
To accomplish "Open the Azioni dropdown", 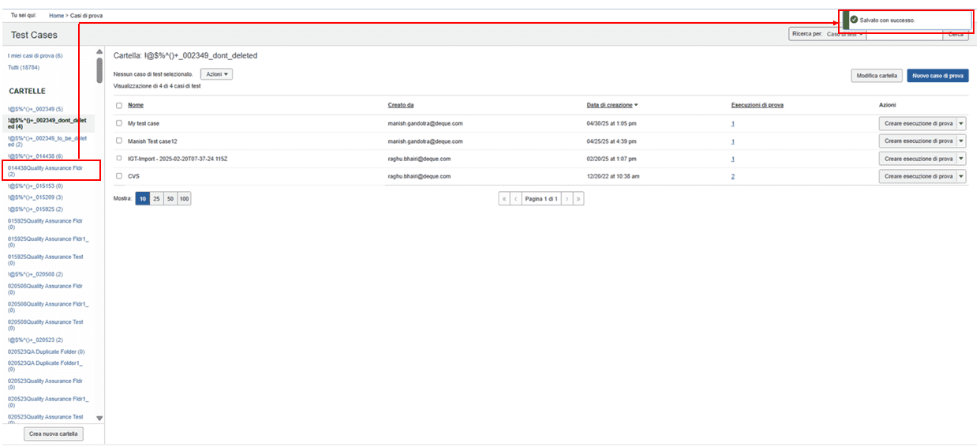I will [x=216, y=73].
